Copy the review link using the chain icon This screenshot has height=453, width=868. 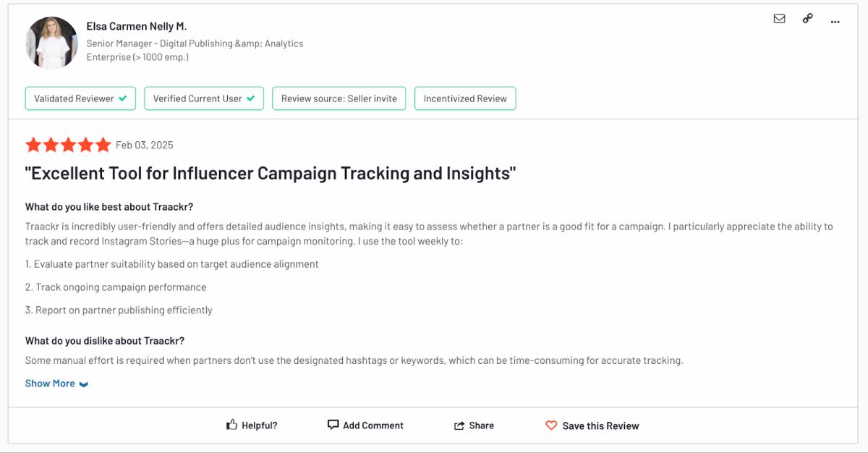point(807,20)
